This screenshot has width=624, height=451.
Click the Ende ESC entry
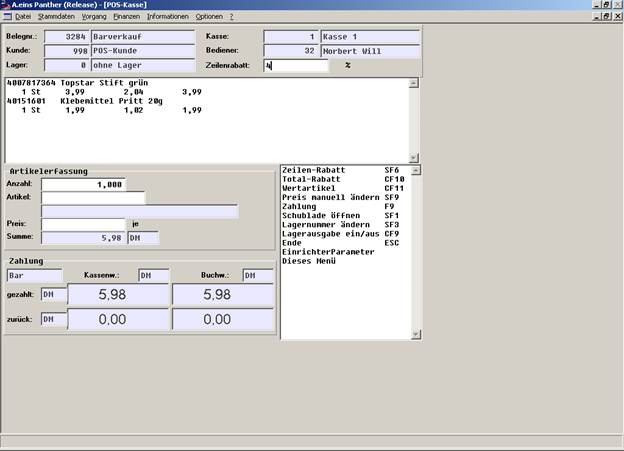point(341,243)
